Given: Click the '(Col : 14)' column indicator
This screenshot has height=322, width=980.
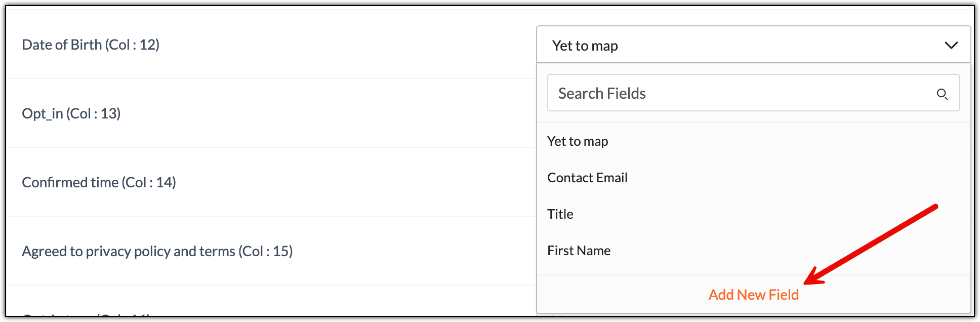Looking at the screenshot, I should 149,182.
